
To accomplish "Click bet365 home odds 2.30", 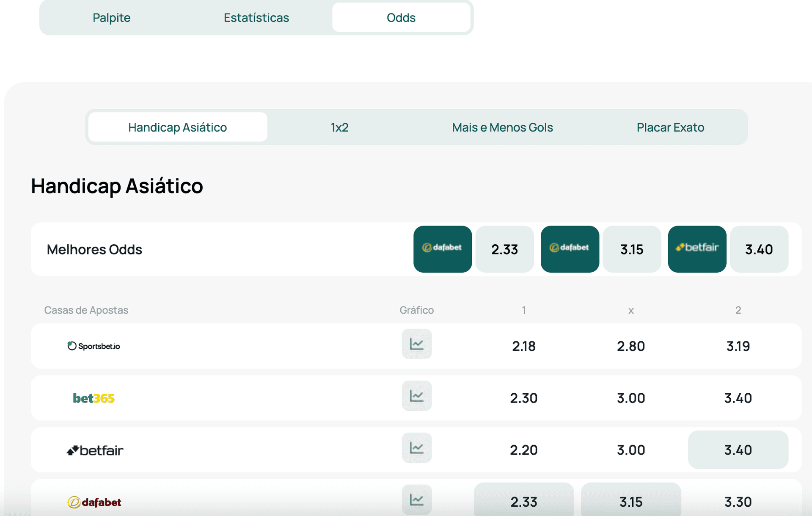I will (524, 398).
